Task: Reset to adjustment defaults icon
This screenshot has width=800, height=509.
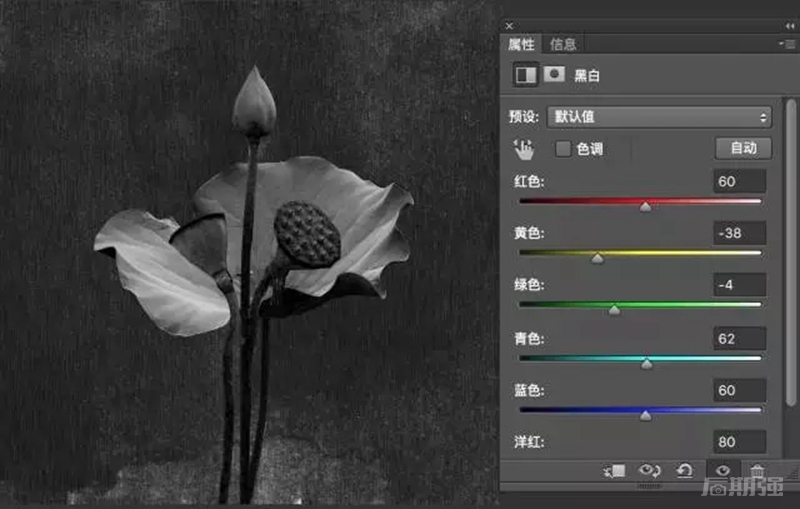Action: coord(684,470)
